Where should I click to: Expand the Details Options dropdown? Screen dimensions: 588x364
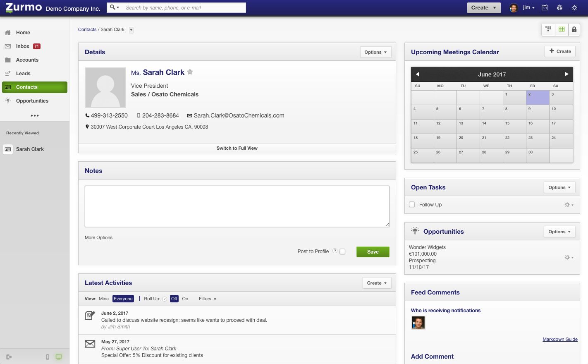[x=375, y=52]
